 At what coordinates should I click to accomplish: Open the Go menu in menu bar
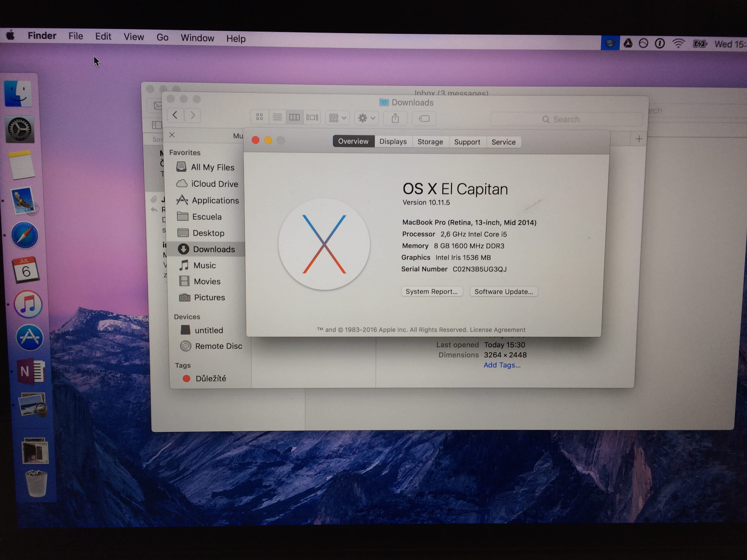[162, 38]
